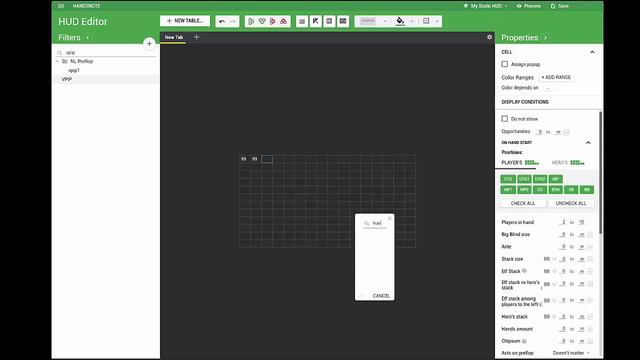Select New Tab tab

coord(173,37)
